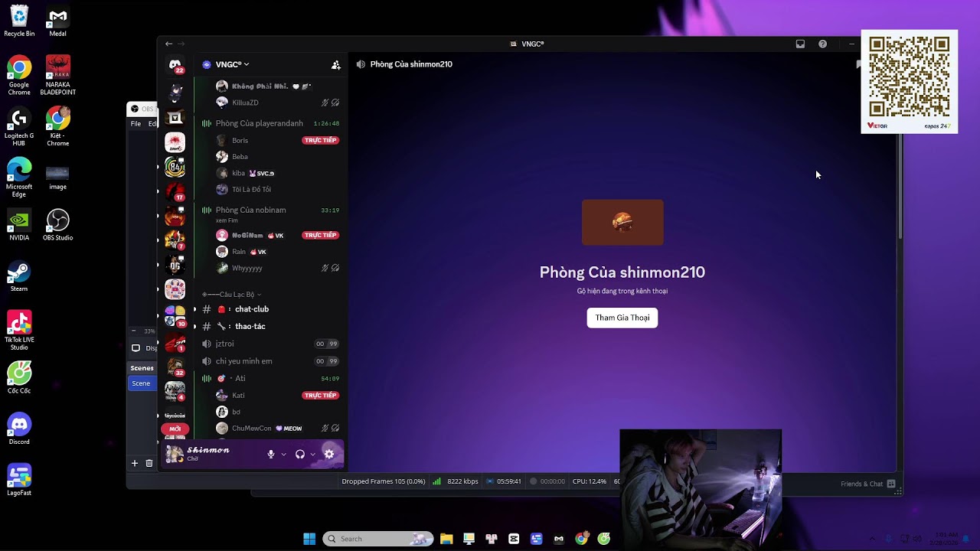The height and width of the screenshot is (551, 980).
Task: Collapse the Câu Lạc Bộ category
Action: [x=232, y=295]
